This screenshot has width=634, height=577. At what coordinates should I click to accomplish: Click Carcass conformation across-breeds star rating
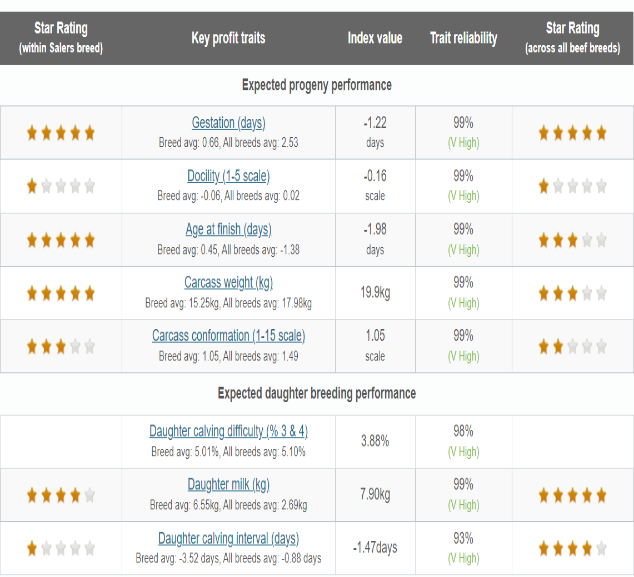tap(572, 346)
